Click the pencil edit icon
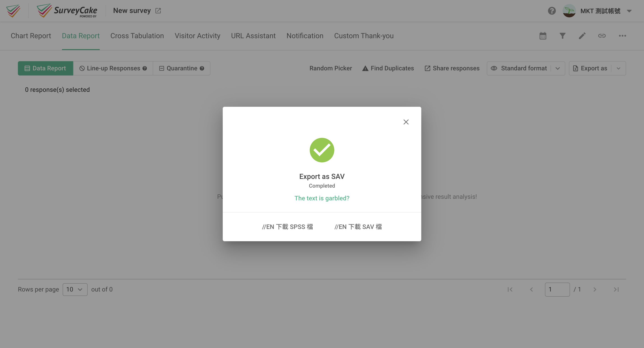This screenshot has width=644, height=348. click(582, 36)
